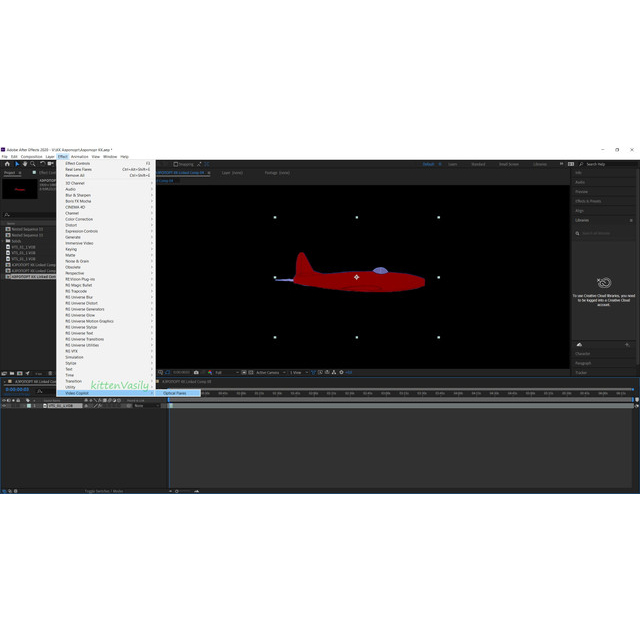Screen dimensions: 640x640
Task: Open the Animation menu
Action: [80, 157]
